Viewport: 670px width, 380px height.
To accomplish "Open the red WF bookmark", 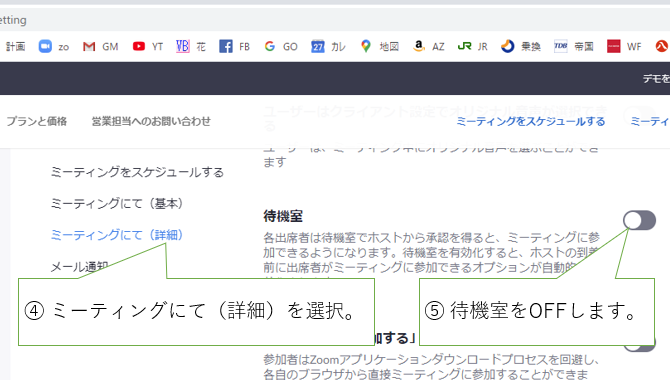I will [x=624, y=46].
